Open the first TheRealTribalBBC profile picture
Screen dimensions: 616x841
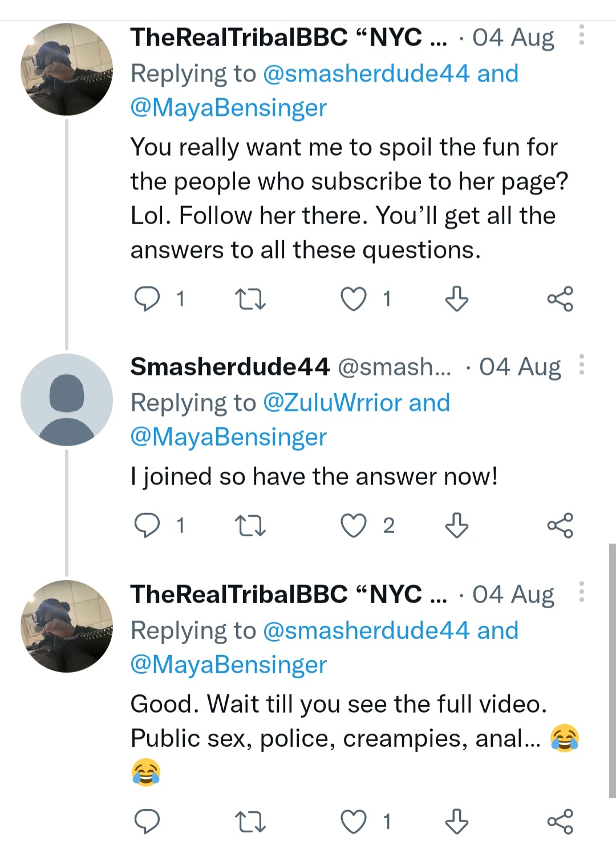[67, 70]
